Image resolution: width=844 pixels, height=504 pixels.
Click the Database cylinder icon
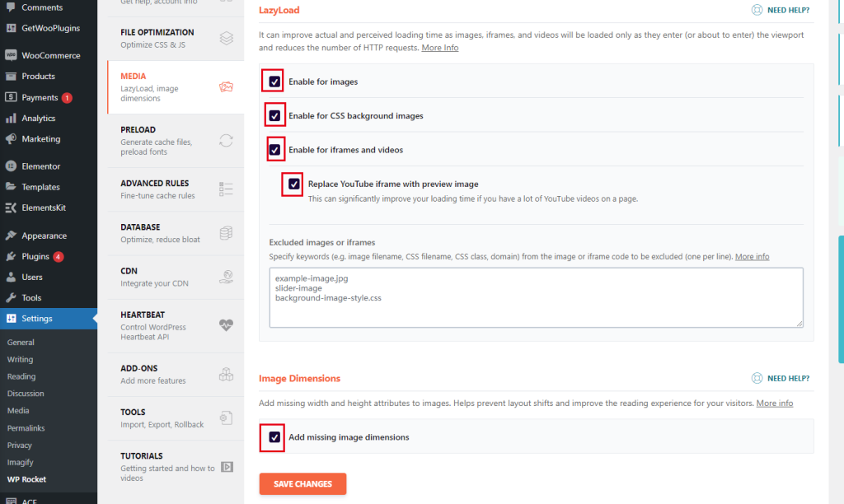point(226,233)
